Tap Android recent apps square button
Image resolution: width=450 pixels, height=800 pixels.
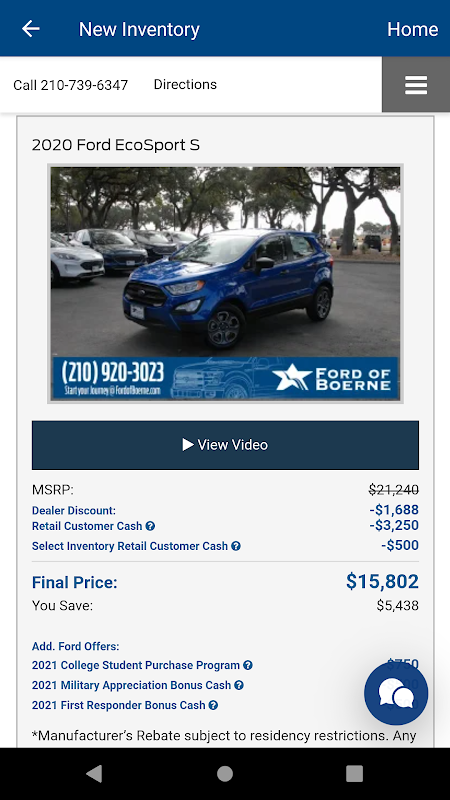[355, 773]
